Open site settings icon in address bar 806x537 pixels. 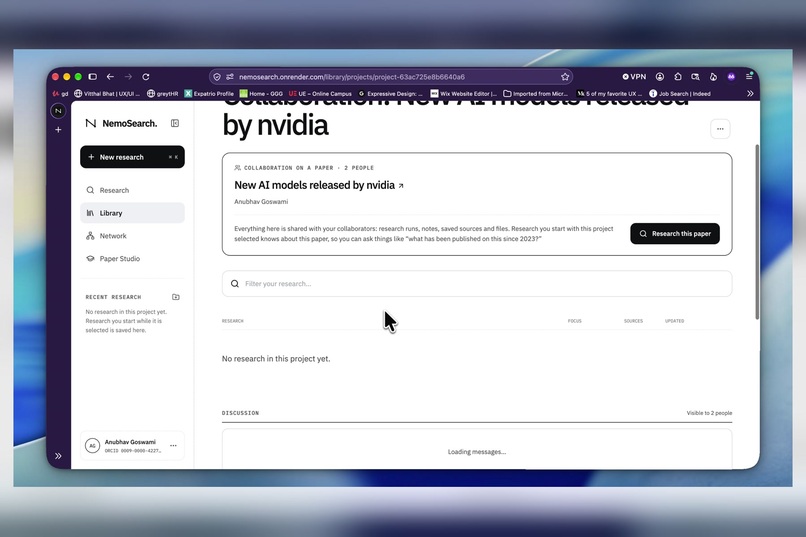pyautogui.click(x=230, y=77)
